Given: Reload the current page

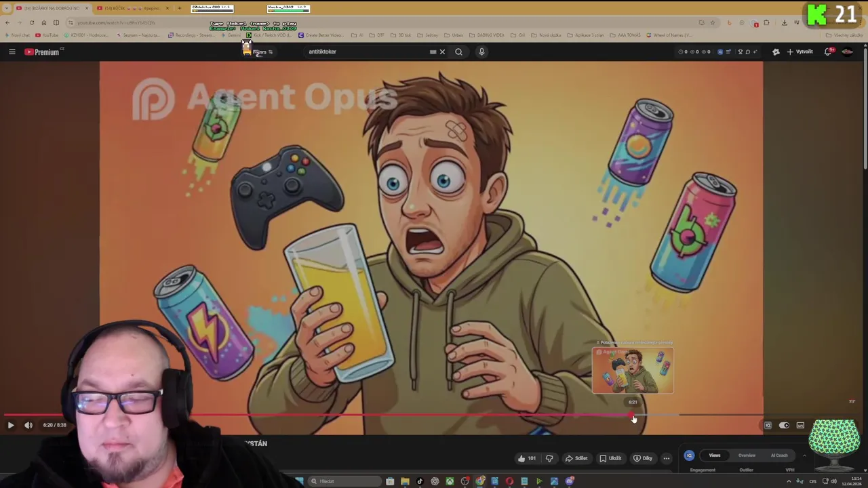Looking at the screenshot, I should pos(31,22).
